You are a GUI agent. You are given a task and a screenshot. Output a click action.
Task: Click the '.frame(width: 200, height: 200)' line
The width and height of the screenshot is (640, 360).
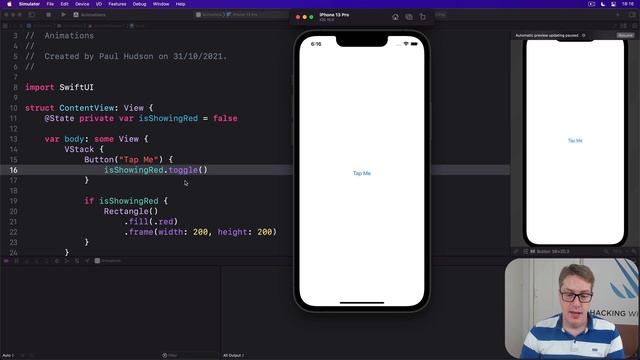coord(200,232)
